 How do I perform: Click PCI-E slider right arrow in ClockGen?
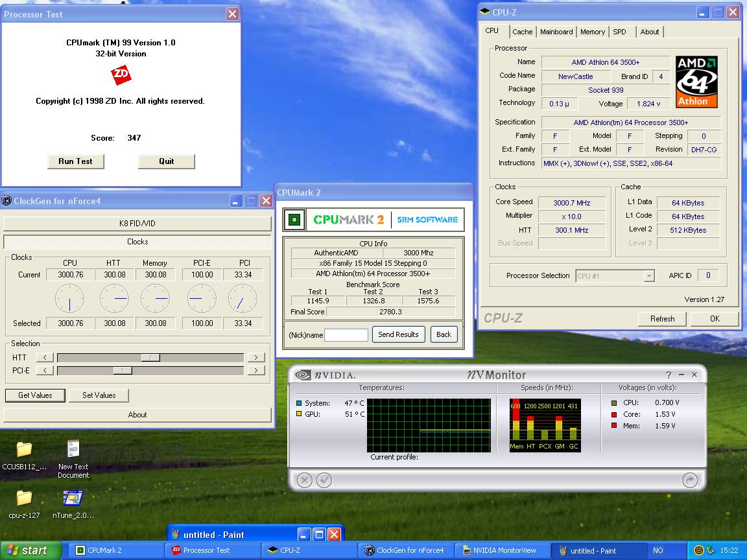[x=256, y=370]
